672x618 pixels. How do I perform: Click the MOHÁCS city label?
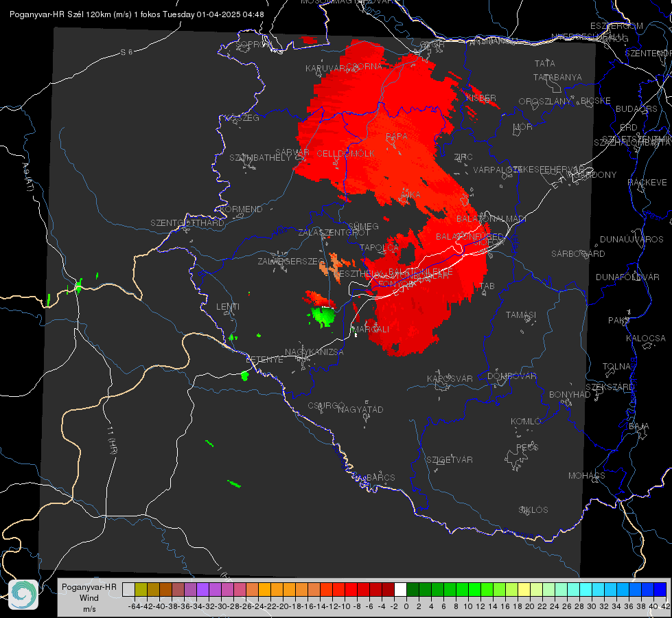pos(587,476)
